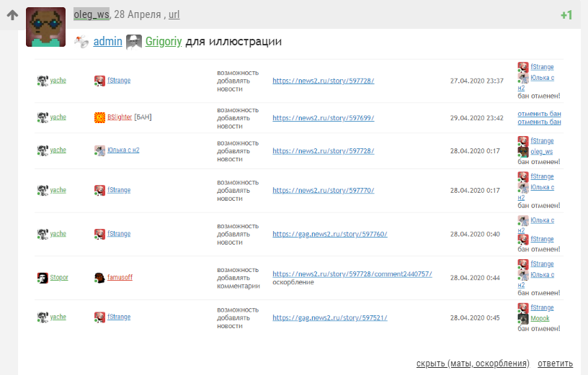588x375 pixels.
Task: Click "скрыть (маты, оскорбления)" link
Action: (473, 363)
